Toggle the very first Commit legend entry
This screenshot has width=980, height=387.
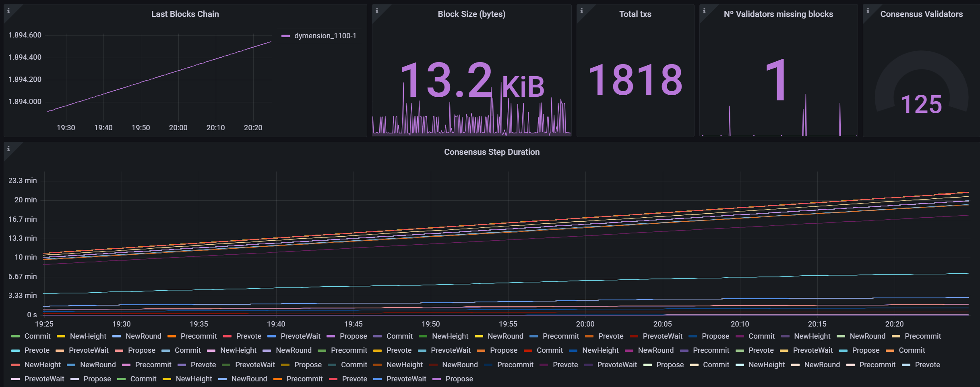click(37, 336)
